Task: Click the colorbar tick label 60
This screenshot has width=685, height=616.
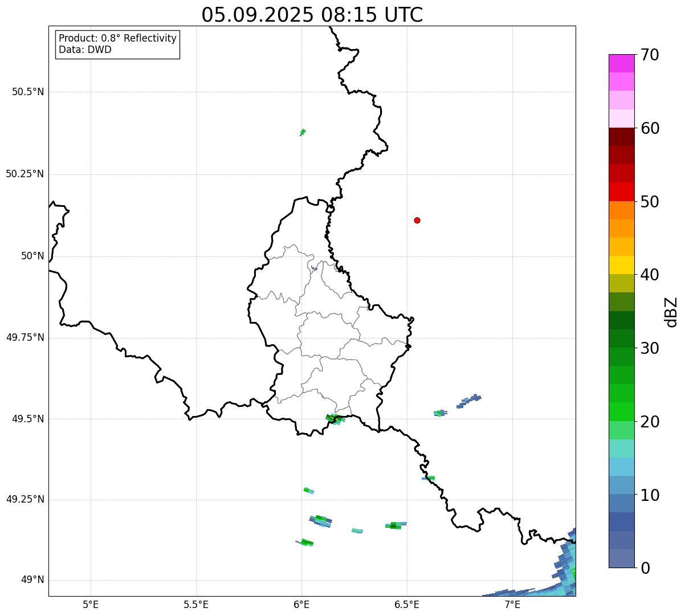Action: pyautogui.click(x=650, y=128)
